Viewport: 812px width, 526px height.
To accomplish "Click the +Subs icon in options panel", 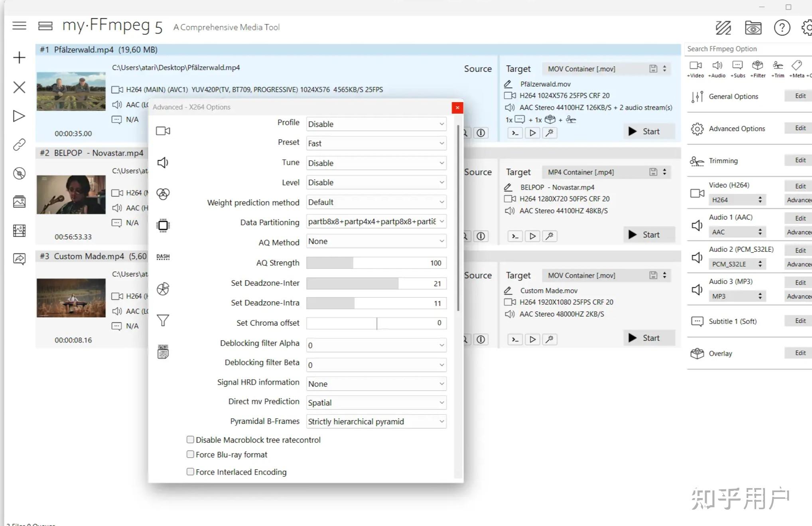I will click(x=737, y=69).
